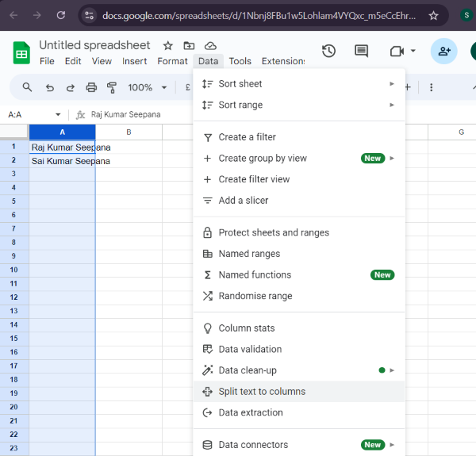Image resolution: width=476 pixels, height=456 pixels.
Task: Choose Protect sheets and ranges
Action: click(x=299, y=232)
